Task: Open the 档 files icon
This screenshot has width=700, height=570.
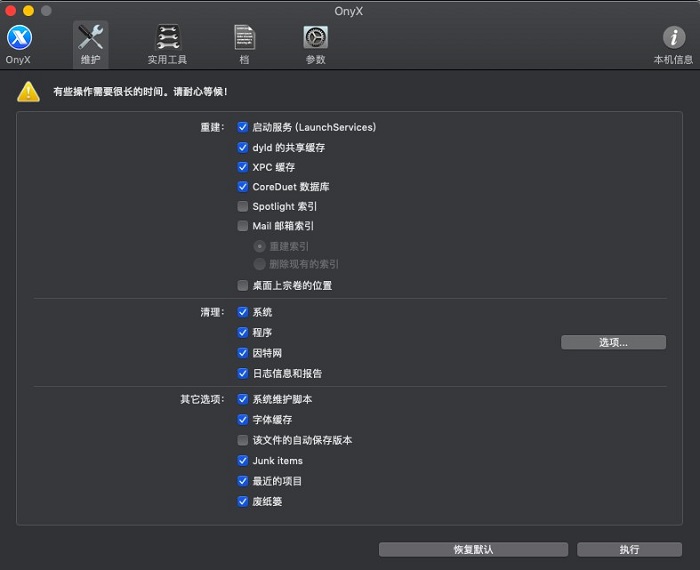Action: coord(245,37)
